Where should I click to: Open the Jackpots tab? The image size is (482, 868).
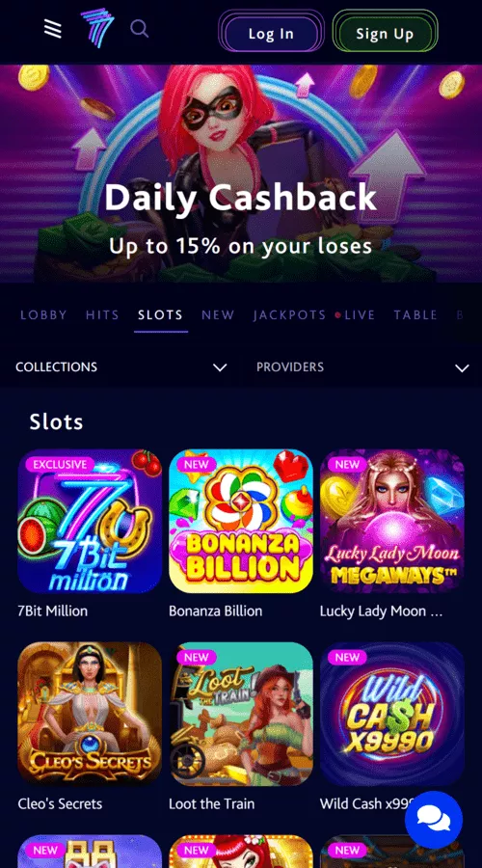289,315
